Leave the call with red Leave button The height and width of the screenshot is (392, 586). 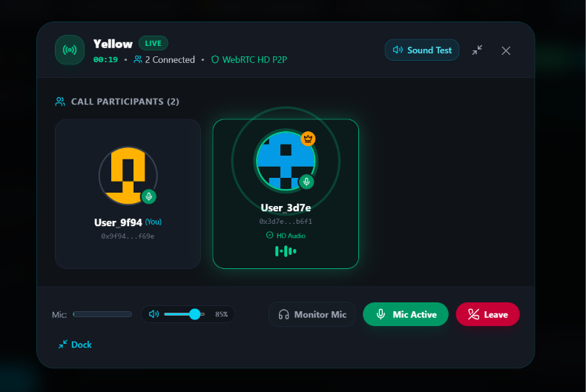coord(487,314)
